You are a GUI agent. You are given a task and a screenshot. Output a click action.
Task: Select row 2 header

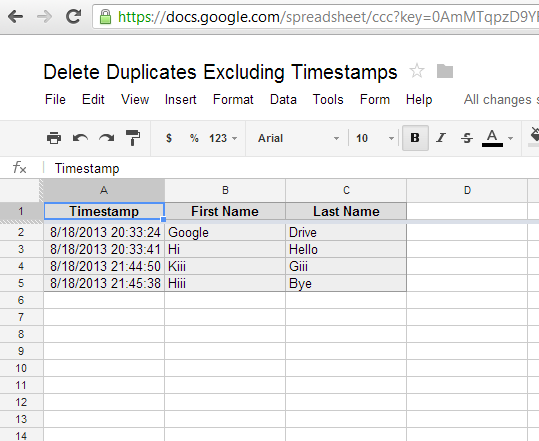point(21,232)
